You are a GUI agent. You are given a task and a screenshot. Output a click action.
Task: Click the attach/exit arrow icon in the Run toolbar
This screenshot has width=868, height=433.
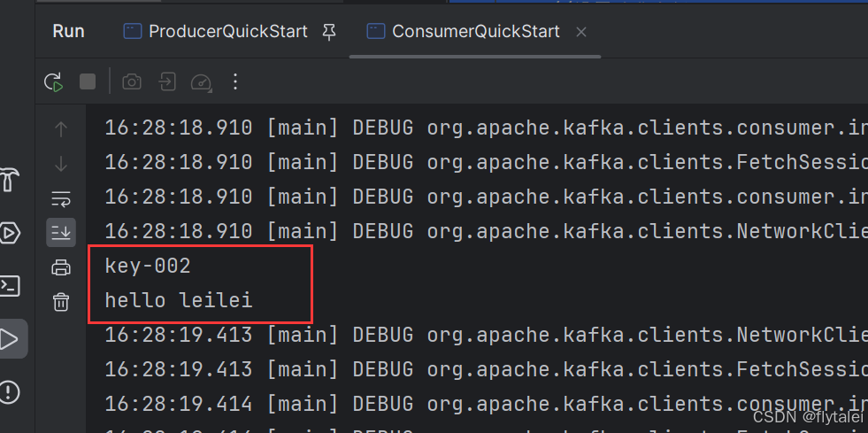(166, 82)
